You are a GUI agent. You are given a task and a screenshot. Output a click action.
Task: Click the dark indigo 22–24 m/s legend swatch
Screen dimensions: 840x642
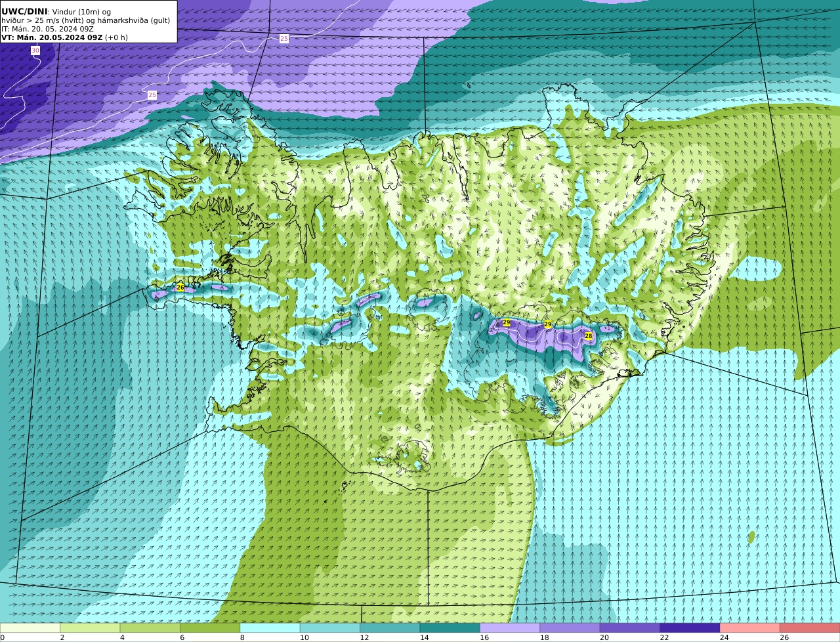pos(690,628)
